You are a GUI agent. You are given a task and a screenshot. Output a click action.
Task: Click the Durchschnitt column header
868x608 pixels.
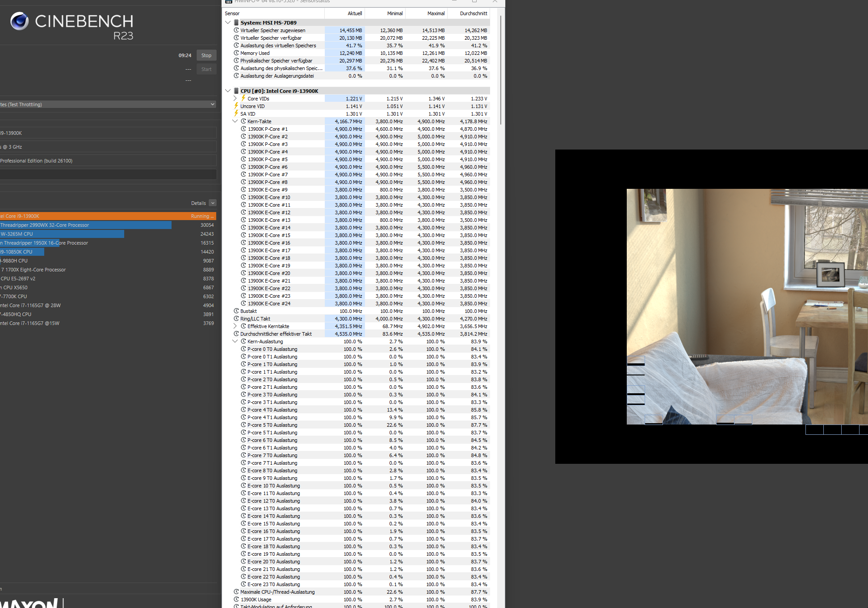point(473,13)
